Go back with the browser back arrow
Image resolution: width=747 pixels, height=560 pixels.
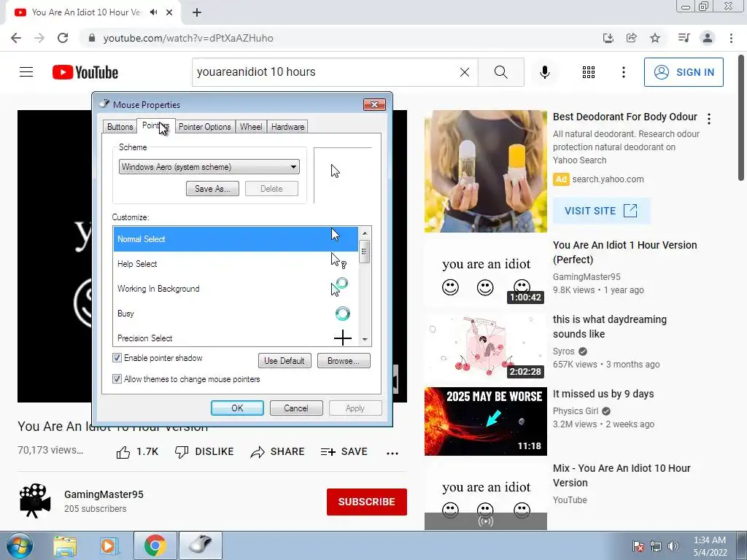[x=16, y=38]
